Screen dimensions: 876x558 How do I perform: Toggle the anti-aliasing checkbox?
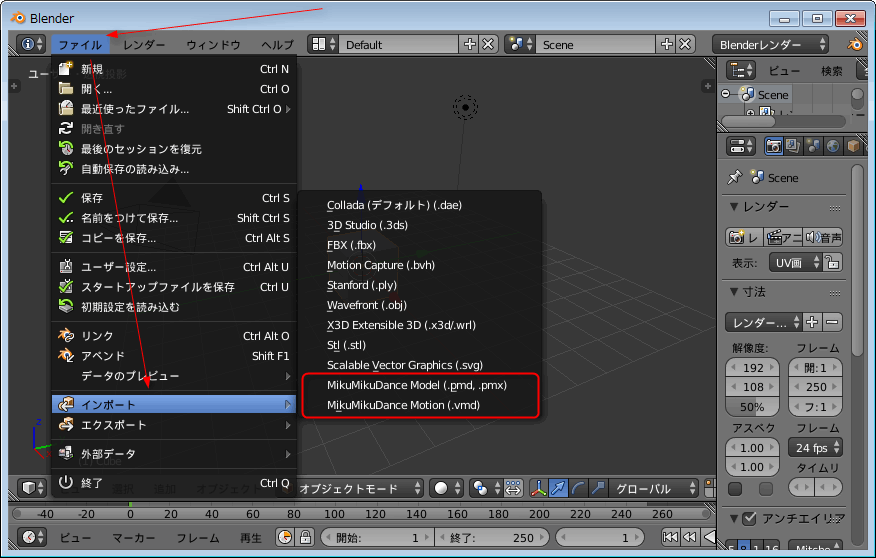pos(749,518)
